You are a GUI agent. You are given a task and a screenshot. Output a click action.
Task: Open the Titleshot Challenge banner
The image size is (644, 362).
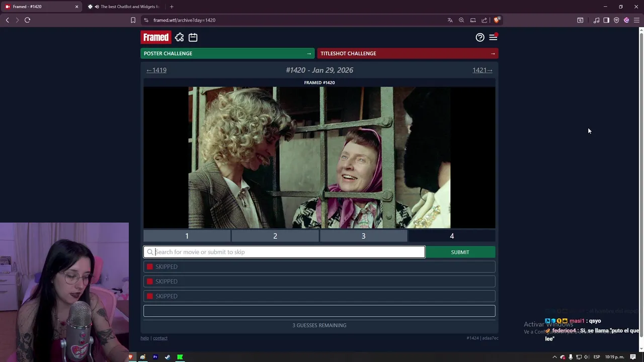click(x=408, y=53)
